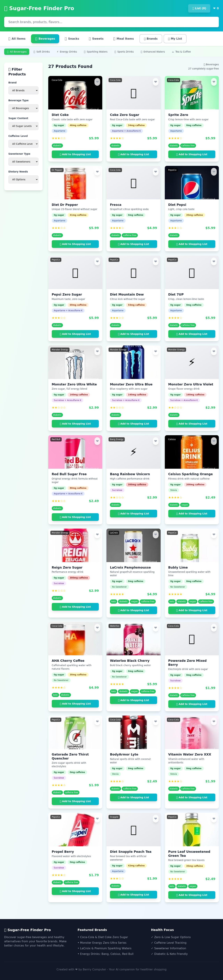223x980 pixels.
Task: Toggle favorite on Celsius Sparkling Orange
Action: [213, 441]
